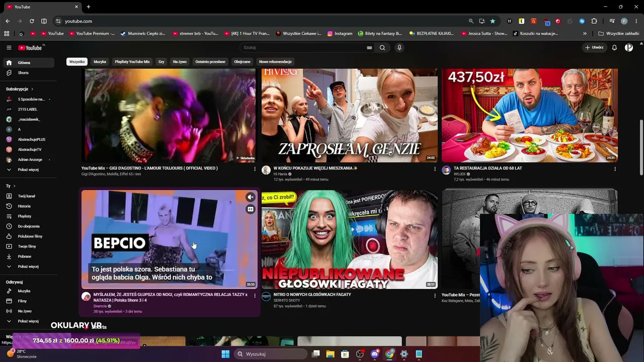Open more options for the SERHITO SHOTY video
The image size is (644, 362).
(435, 296)
